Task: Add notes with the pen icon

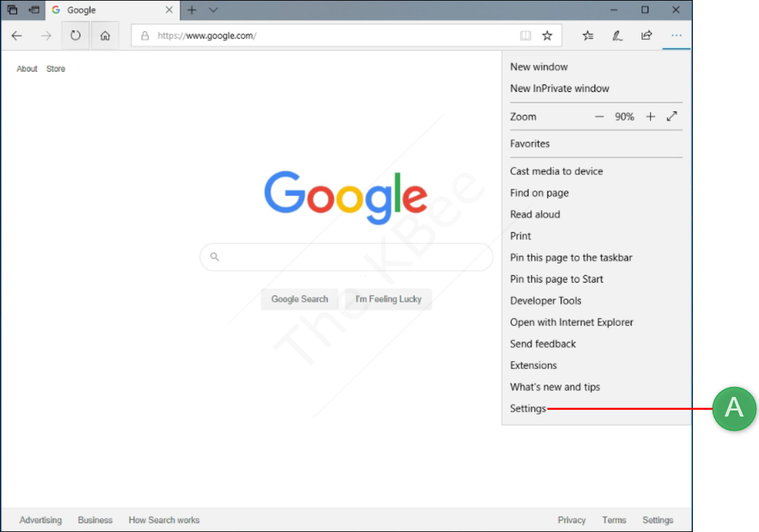Action: pyautogui.click(x=617, y=35)
